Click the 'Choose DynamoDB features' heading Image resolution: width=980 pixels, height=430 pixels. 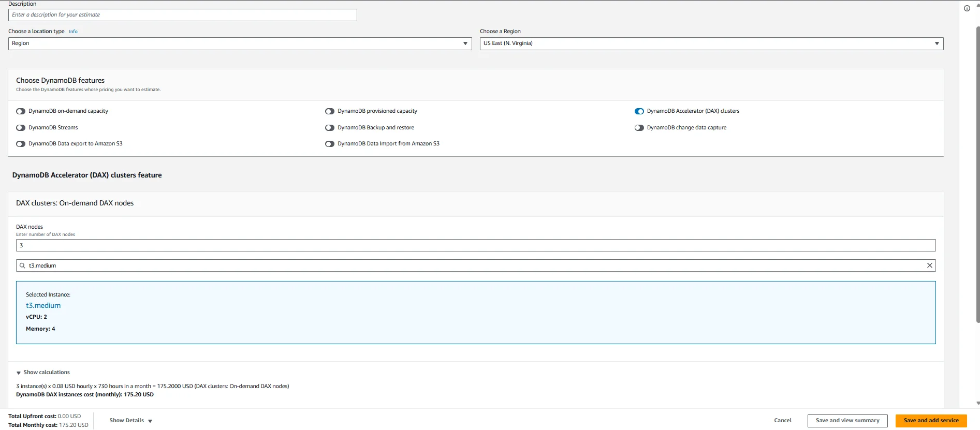(x=60, y=81)
